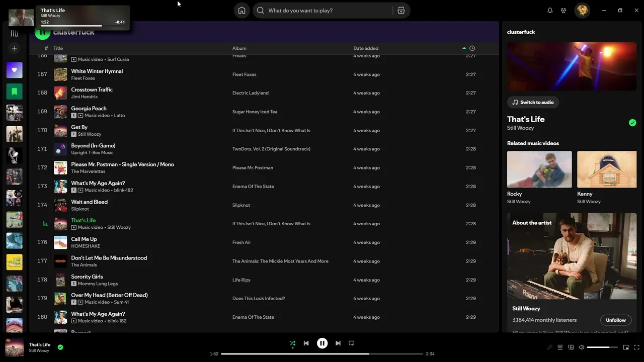Open Electric Ladyland album link

tap(250, 93)
